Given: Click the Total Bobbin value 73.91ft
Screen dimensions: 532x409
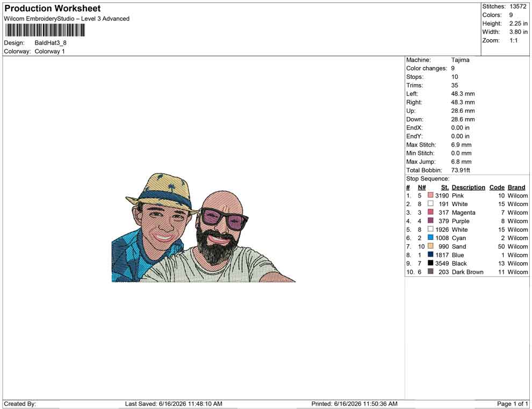Looking at the screenshot, I should [461, 170].
